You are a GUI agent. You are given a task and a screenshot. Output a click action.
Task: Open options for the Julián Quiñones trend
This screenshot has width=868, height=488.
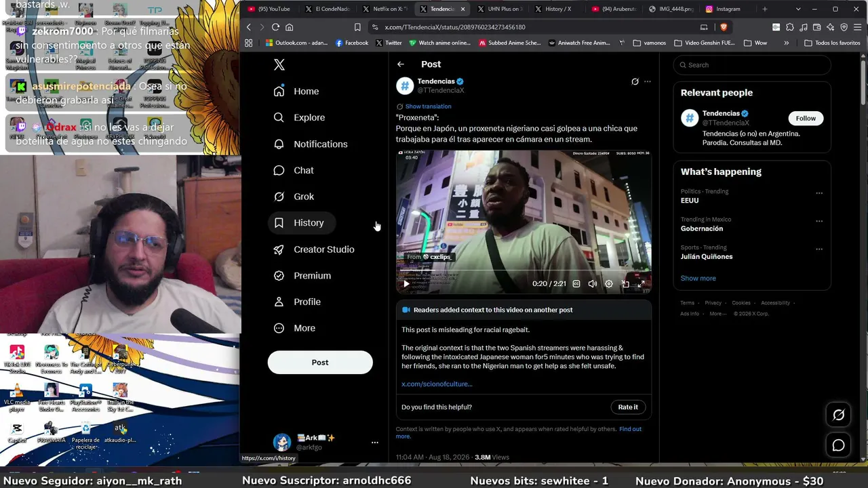[819, 249]
